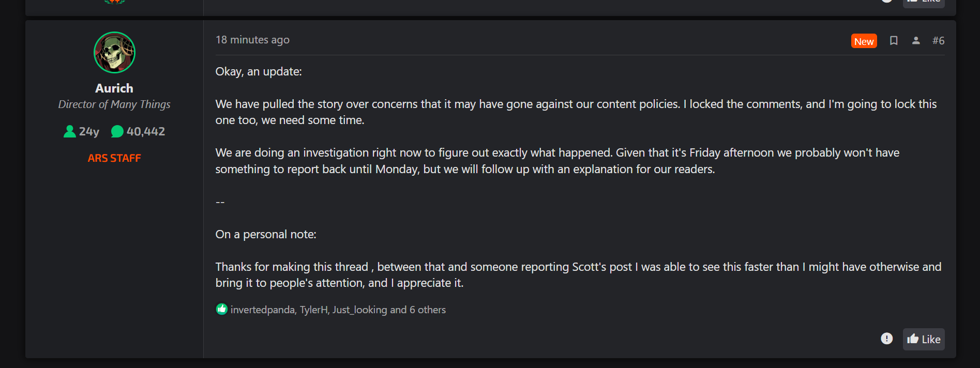Open the Aurich username profile link
Image resolution: width=980 pixels, height=368 pixels.
click(x=114, y=88)
